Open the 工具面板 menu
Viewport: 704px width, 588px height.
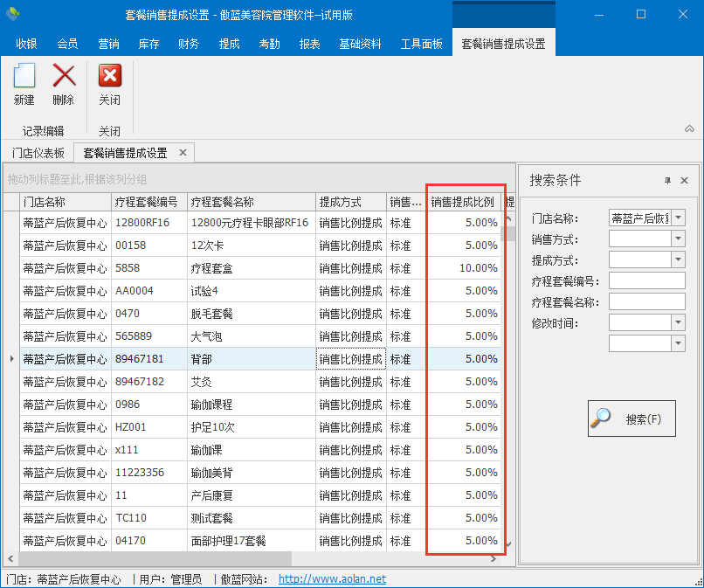[422, 44]
